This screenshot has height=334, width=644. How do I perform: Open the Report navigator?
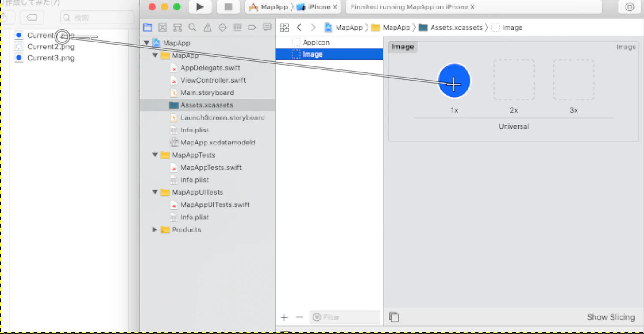pyautogui.click(x=267, y=27)
